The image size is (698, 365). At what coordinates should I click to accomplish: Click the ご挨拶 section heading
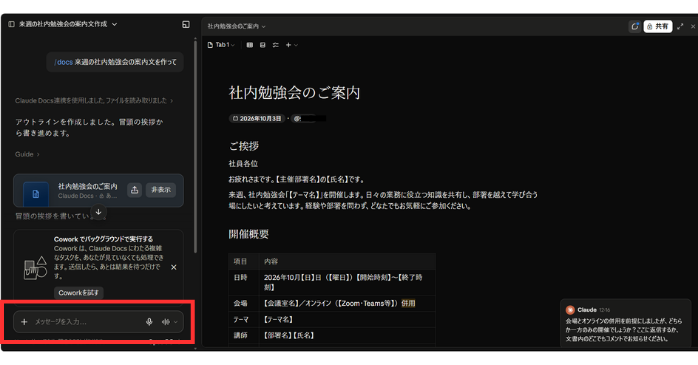coord(243,146)
